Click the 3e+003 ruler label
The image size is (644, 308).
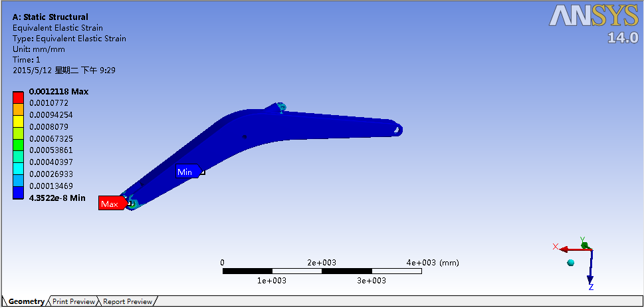[372, 281]
